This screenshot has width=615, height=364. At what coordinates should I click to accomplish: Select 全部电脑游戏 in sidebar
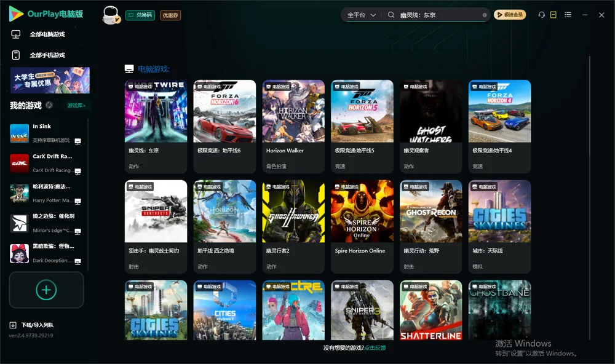click(47, 34)
